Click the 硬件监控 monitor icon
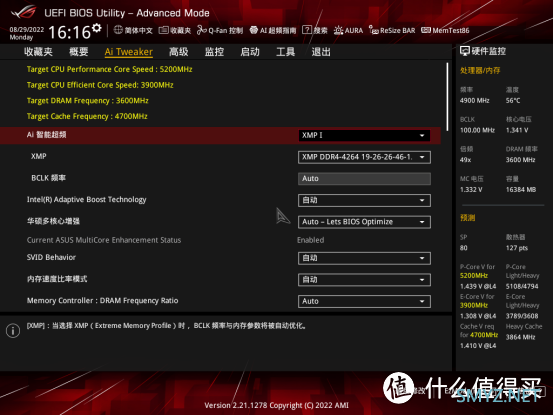The image size is (553, 415). click(465, 51)
